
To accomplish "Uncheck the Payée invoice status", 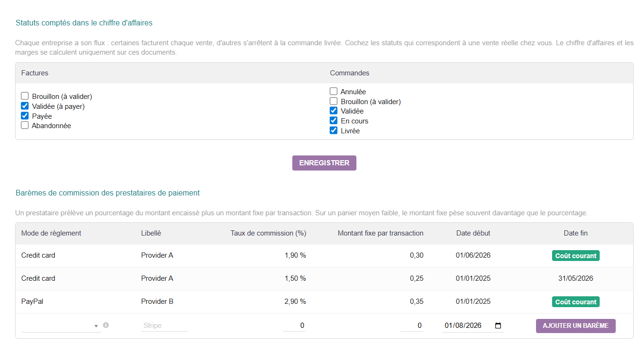I will tap(25, 116).
